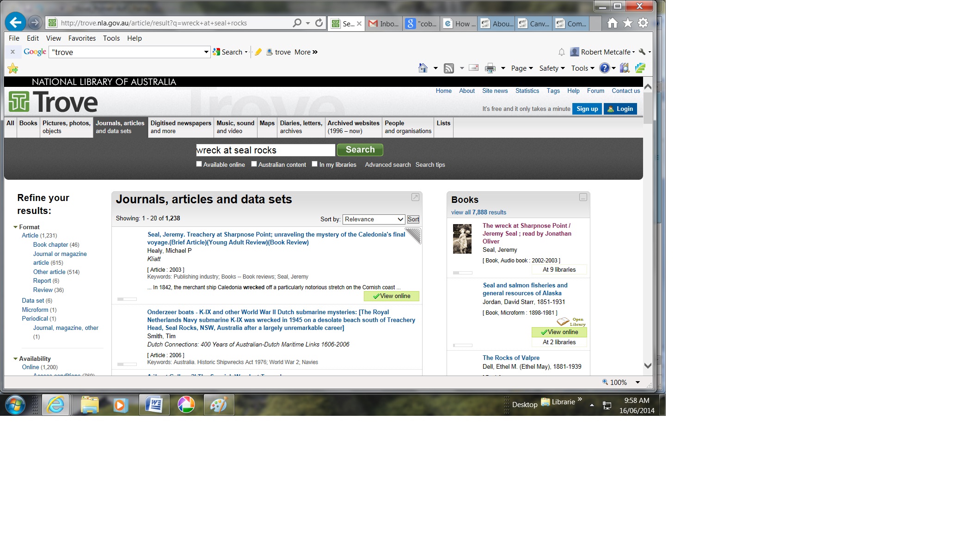Switch to the Digitised newspapers tab
The width and height of the screenshot is (975, 560).
(181, 127)
